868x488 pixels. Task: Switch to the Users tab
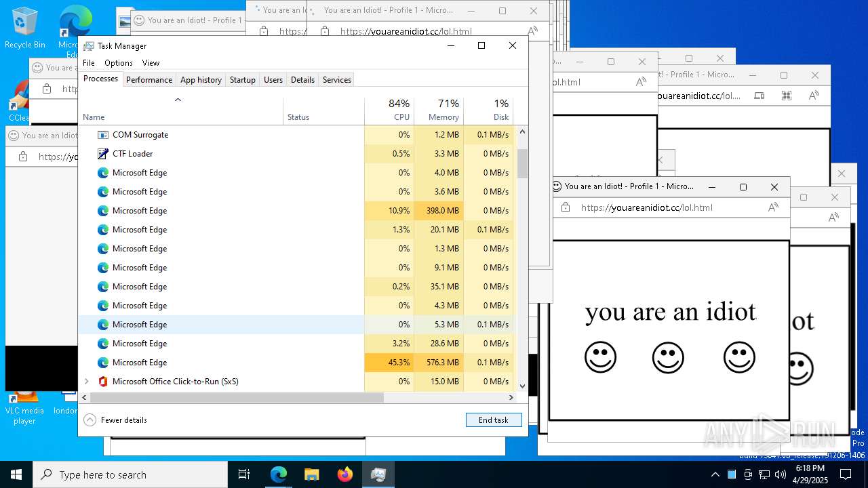click(x=273, y=79)
